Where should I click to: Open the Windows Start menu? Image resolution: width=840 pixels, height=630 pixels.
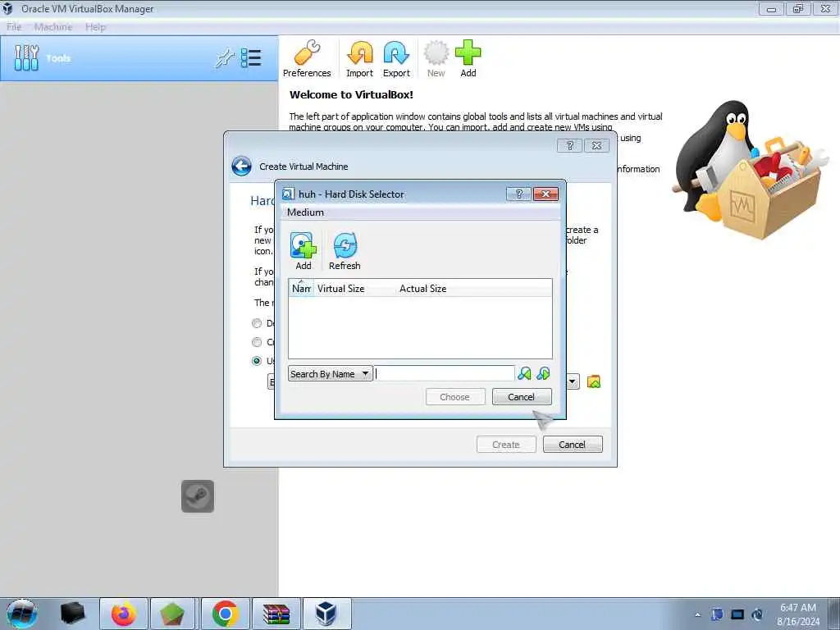pos(22,614)
